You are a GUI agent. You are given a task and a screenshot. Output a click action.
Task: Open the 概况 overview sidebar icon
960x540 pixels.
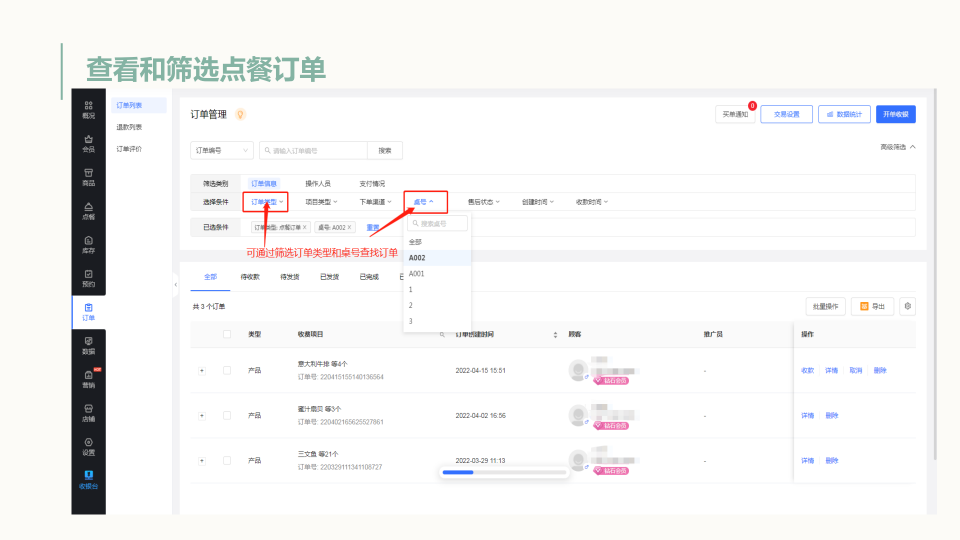pyautogui.click(x=88, y=110)
